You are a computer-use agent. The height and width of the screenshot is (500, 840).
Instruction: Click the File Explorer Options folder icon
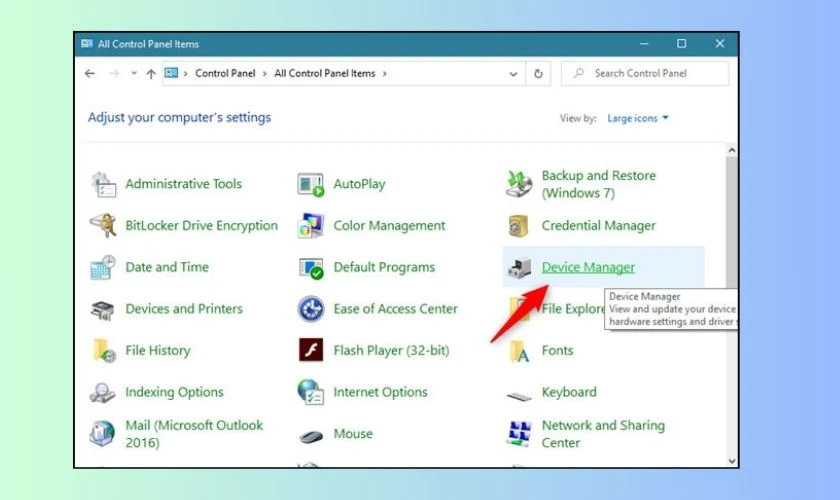[x=519, y=309]
